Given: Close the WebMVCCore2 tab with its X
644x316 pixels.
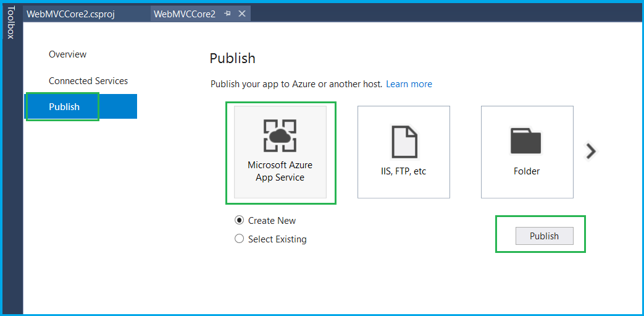Looking at the screenshot, I should pos(242,14).
